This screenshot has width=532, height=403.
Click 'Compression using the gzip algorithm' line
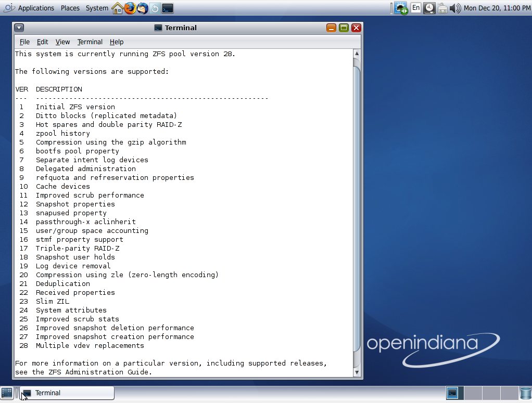(111, 142)
